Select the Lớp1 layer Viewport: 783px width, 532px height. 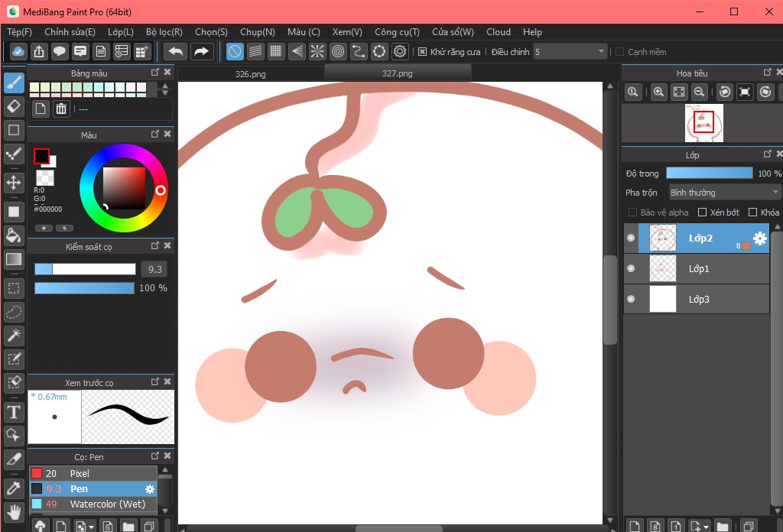pyautogui.click(x=697, y=268)
